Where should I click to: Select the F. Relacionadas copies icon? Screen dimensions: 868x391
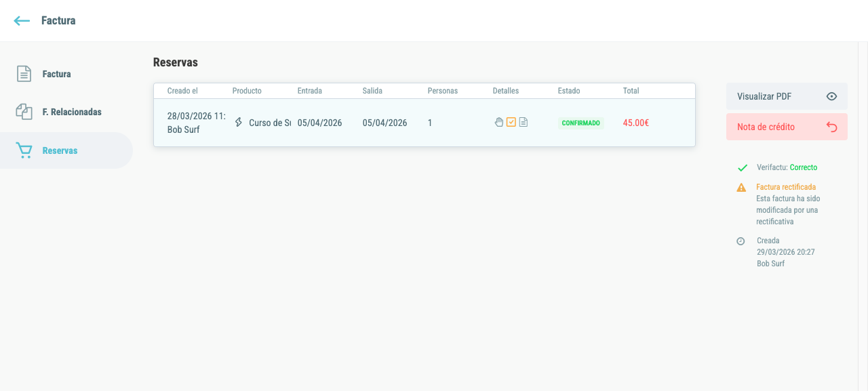coord(24,112)
